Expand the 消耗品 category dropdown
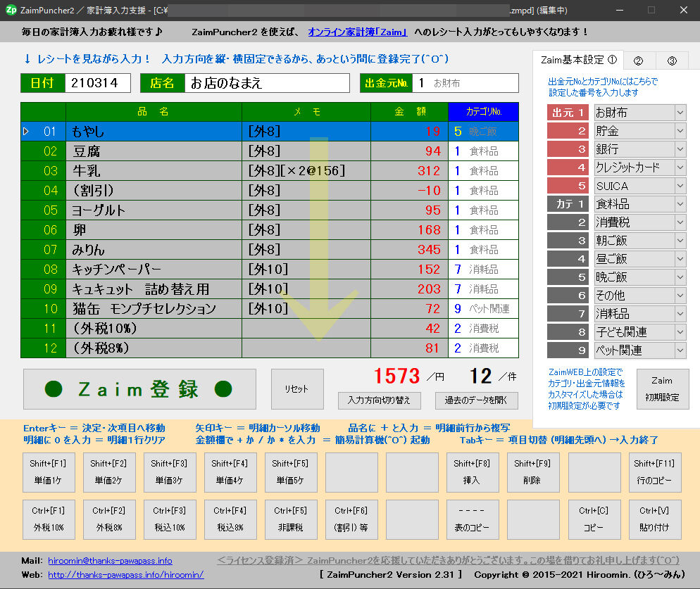Viewport: 700px width, 589px height. click(x=680, y=314)
